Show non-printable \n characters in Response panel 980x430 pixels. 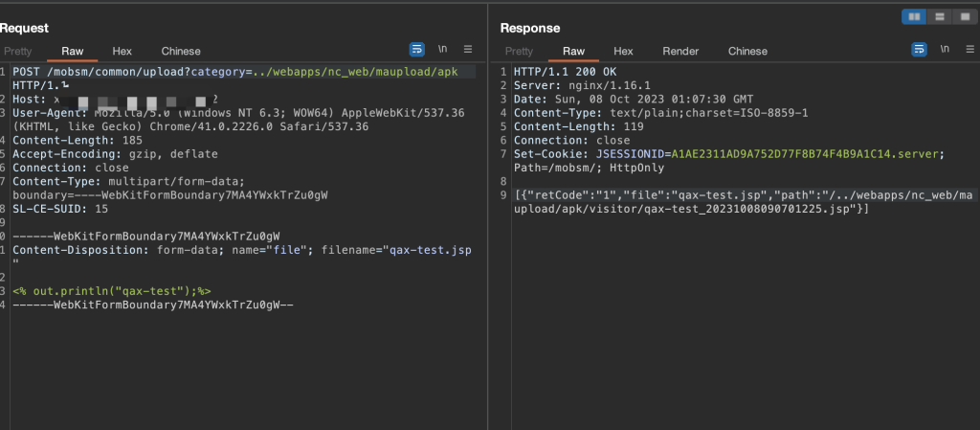[945, 50]
